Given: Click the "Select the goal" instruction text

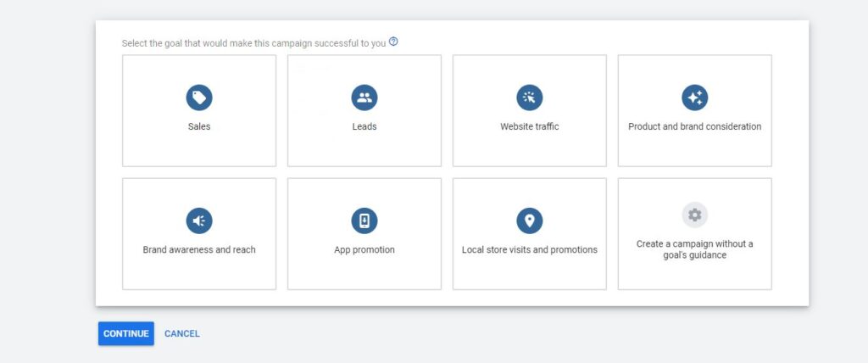Looking at the screenshot, I should point(253,43).
